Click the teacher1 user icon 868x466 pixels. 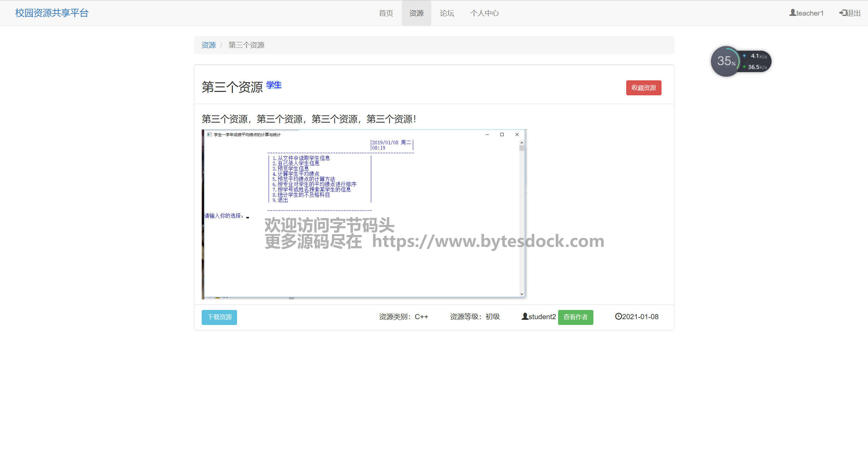pos(792,13)
